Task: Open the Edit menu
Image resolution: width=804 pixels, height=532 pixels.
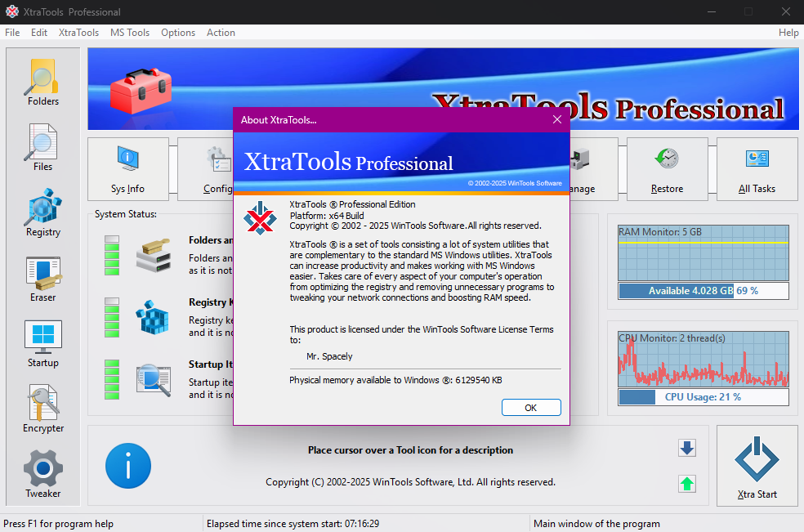Action: click(39, 33)
